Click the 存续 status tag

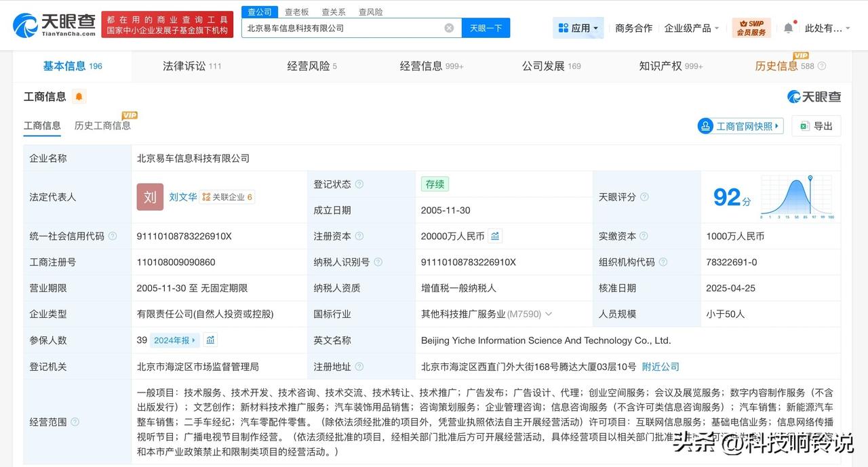(435, 184)
